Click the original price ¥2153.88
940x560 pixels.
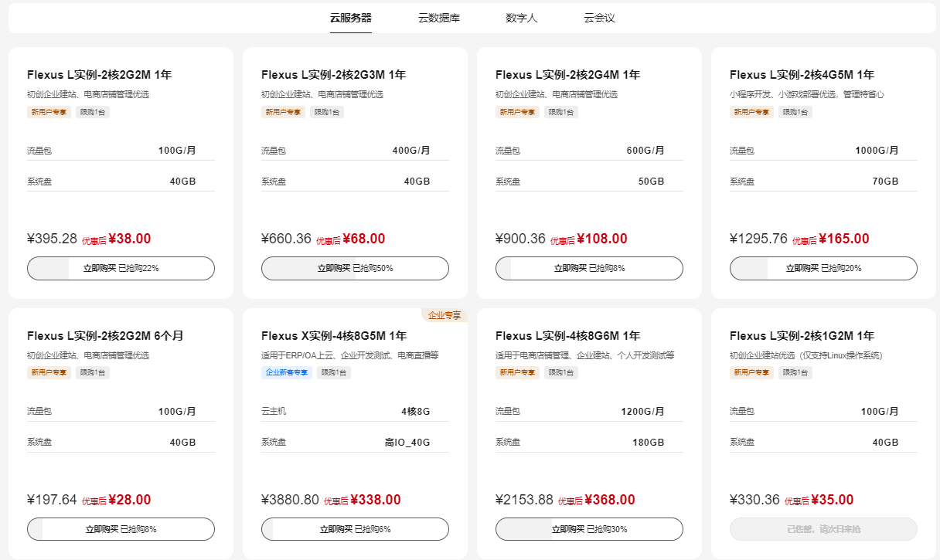pos(524,500)
